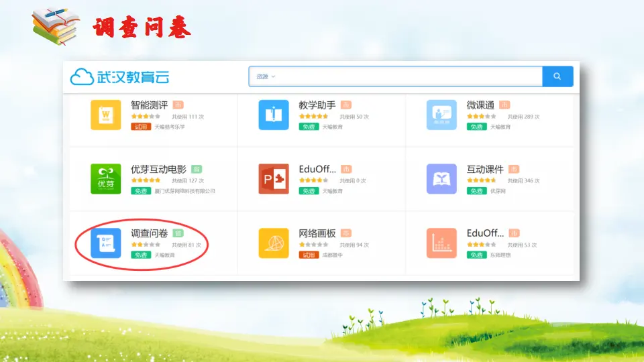The height and width of the screenshot is (362, 644).
Task: Click the 免费 badge under 教学助手
Action: (x=309, y=127)
